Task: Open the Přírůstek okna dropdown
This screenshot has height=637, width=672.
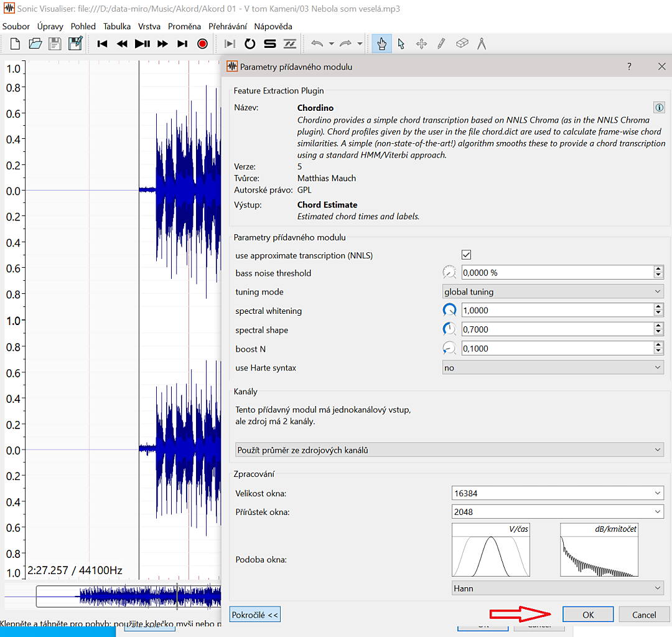Action: click(x=558, y=512)
